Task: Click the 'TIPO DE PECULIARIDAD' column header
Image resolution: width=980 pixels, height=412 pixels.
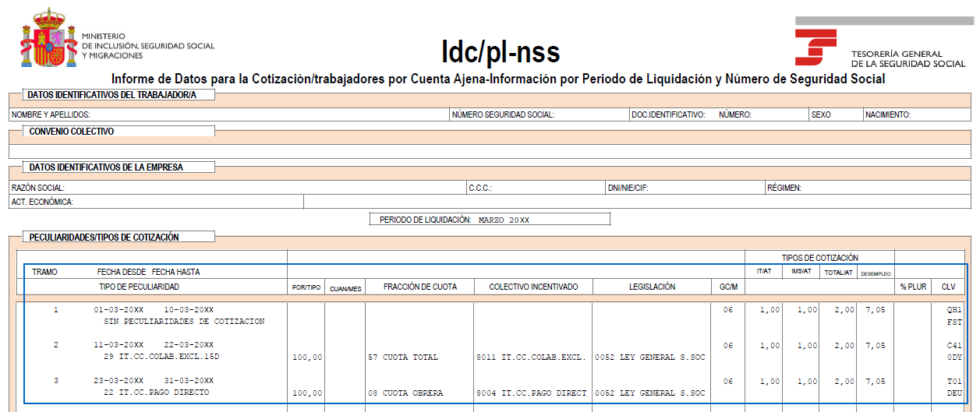Action: pyautogui.click(x=139, y=287)
